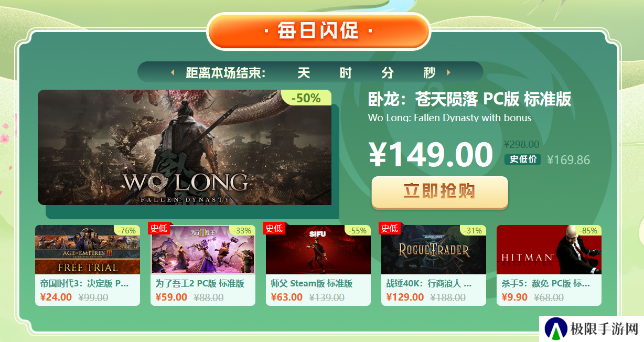Click the 史低 badge on the Sifu card
This screenshot has height=342, width=644.
click(274, 228)
